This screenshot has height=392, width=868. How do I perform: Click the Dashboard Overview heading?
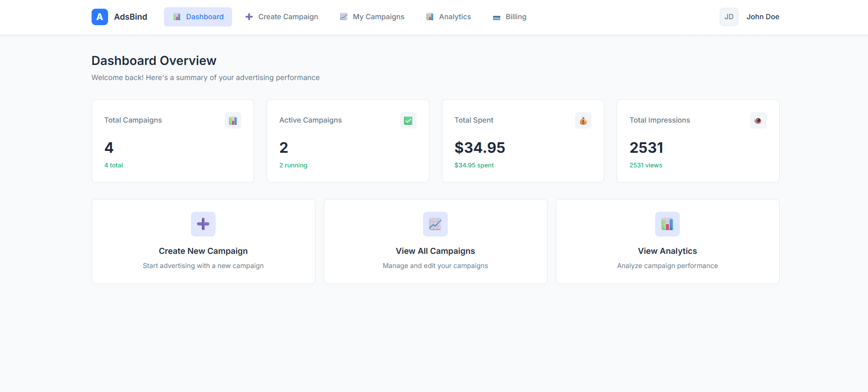154,61
